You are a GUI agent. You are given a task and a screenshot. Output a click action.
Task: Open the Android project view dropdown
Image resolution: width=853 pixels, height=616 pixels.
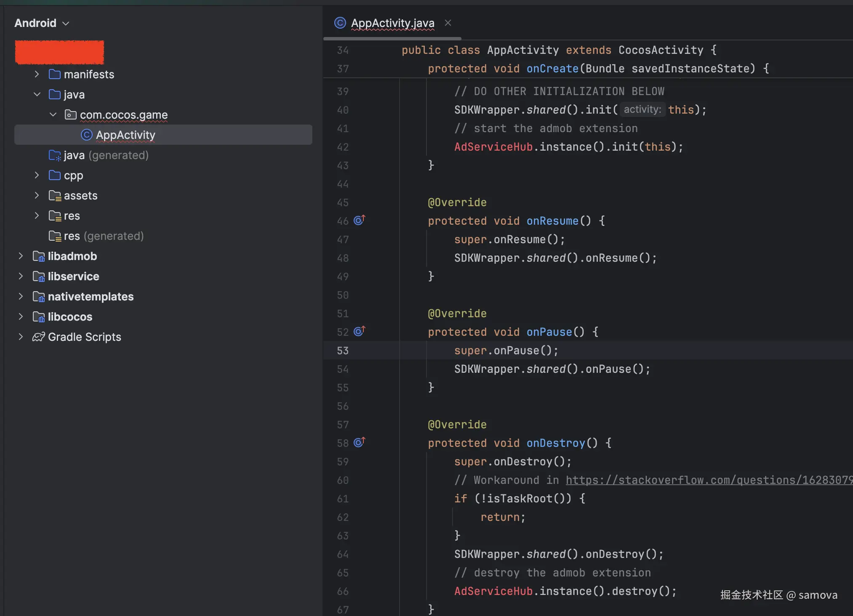pyautogui.click(x=42, y=23)
